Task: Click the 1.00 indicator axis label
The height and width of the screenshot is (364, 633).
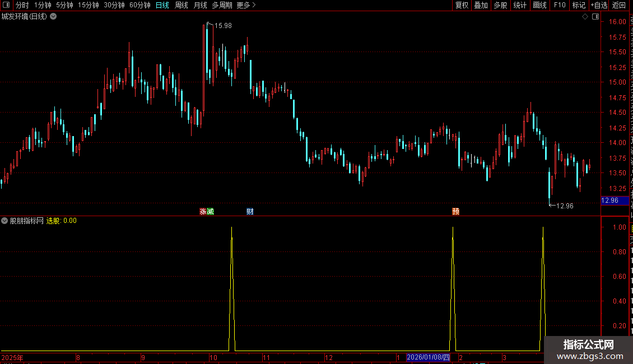Action: (619, 227)
